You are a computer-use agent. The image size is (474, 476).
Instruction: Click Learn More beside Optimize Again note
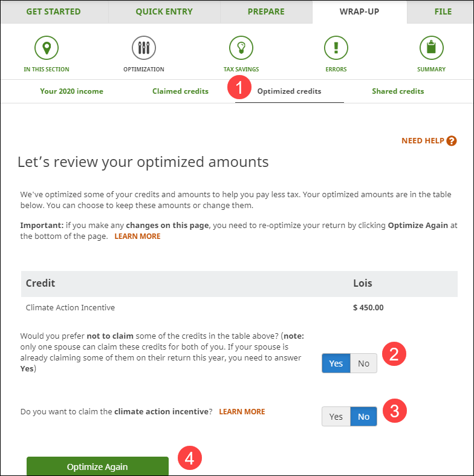coord(137,236)
